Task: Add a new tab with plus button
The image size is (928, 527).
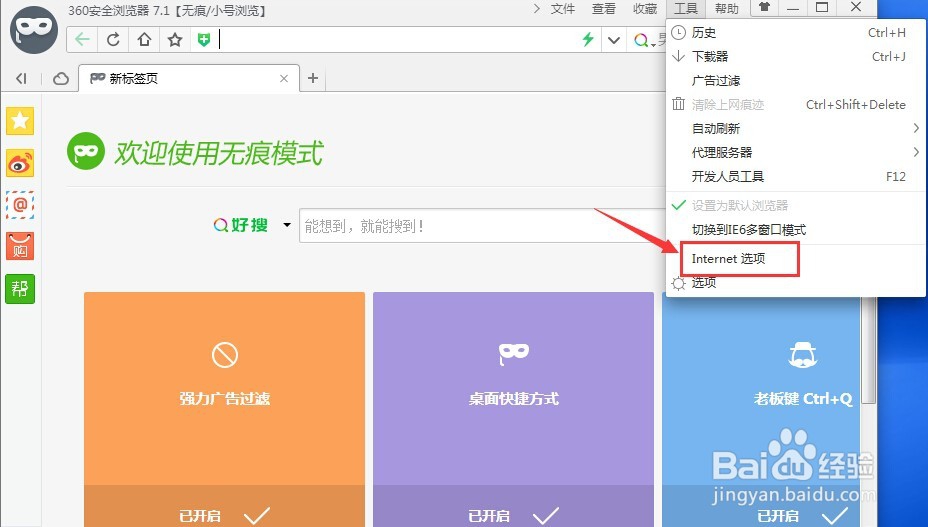Action: click(x=313, y=78)
